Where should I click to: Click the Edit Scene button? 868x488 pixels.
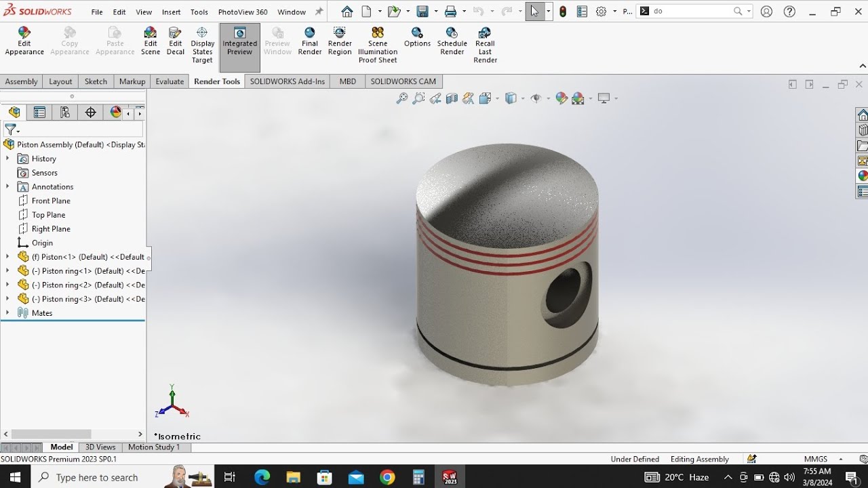click(x=151, y=41)
